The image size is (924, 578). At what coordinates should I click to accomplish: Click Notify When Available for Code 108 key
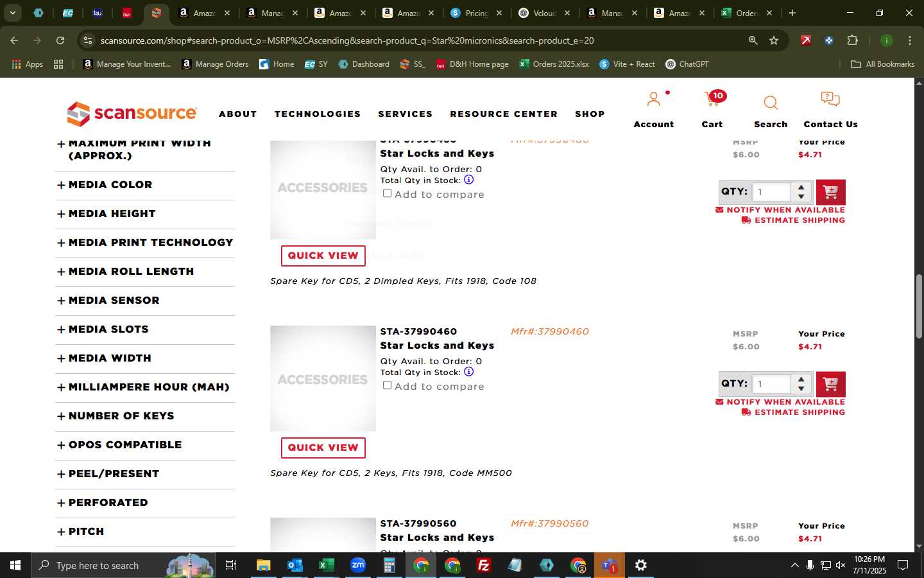[780, 210]
